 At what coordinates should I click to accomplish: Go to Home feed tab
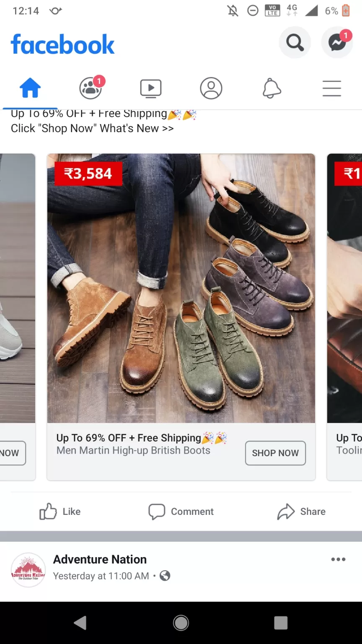(x=30, y=89)
